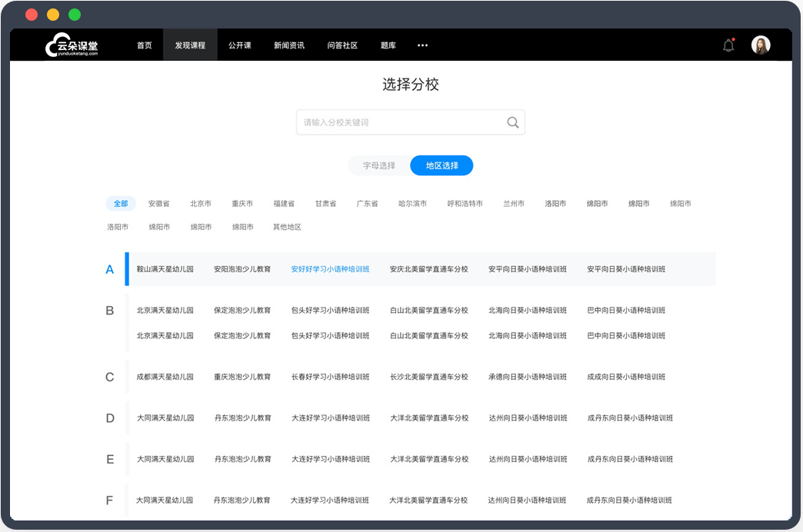
Task: Filter by 呼和浩特市
Action: coord(465,203)
